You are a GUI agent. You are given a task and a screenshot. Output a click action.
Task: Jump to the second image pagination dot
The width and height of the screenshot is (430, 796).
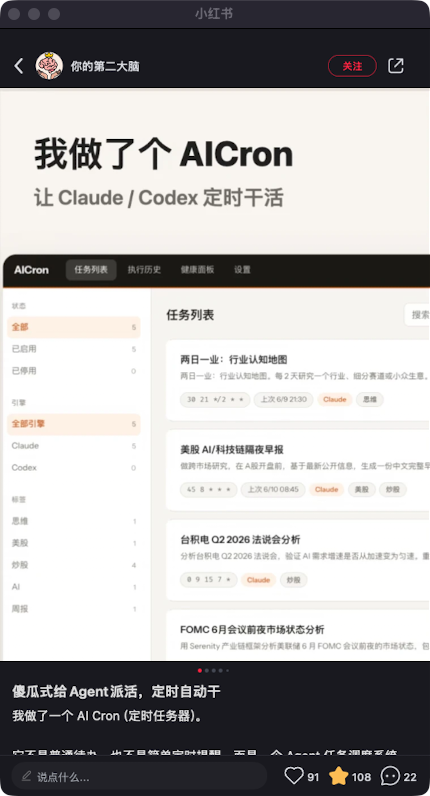(x=207, y=671)
